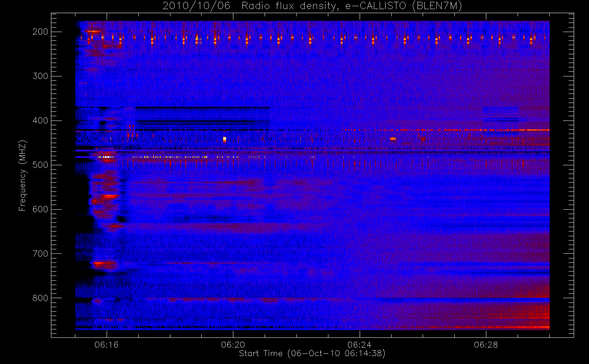This screenshot has width=589, height=364.
Task: Click the 300 MHz frequency tick label
Action: (40, 76)
